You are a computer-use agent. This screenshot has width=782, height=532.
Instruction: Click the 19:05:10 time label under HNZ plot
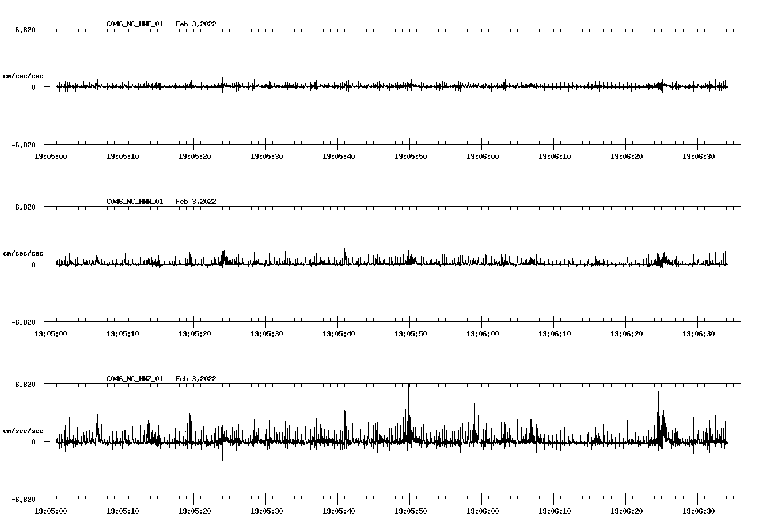pyautogui.click(x=123, y=511)
